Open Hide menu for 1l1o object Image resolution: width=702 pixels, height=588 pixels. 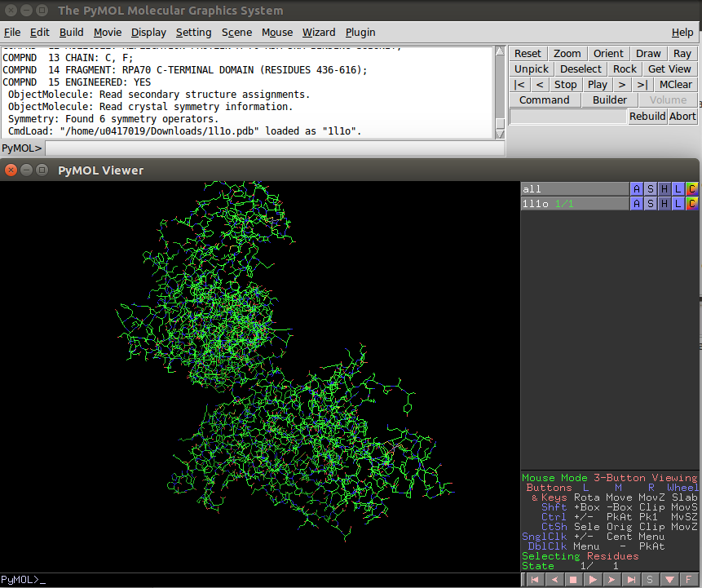click(x=664, y=204)
